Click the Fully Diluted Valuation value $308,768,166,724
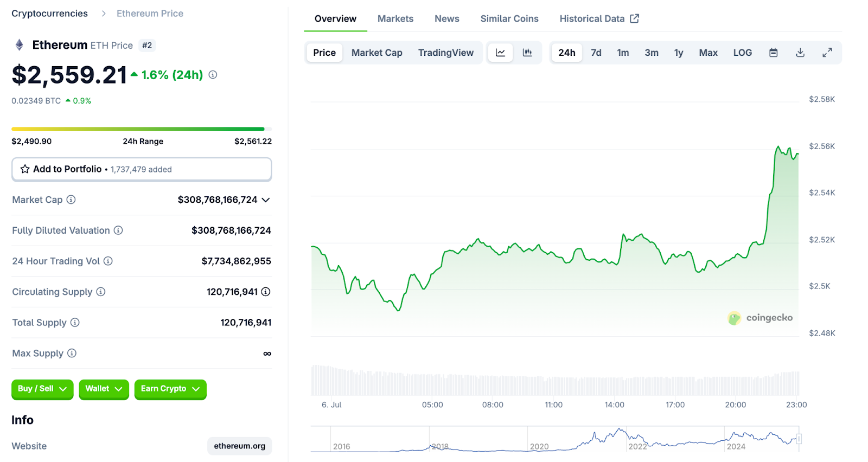 coord(231,230)
